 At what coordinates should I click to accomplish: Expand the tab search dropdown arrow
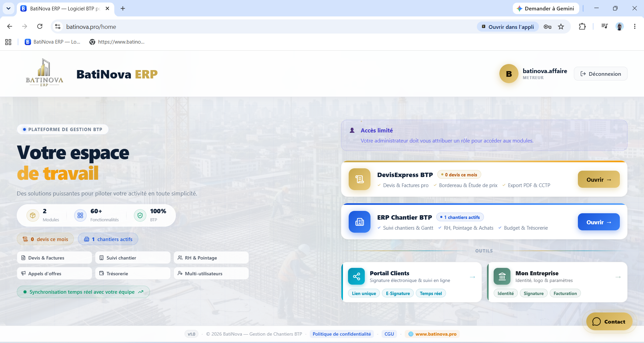[8, 8]
